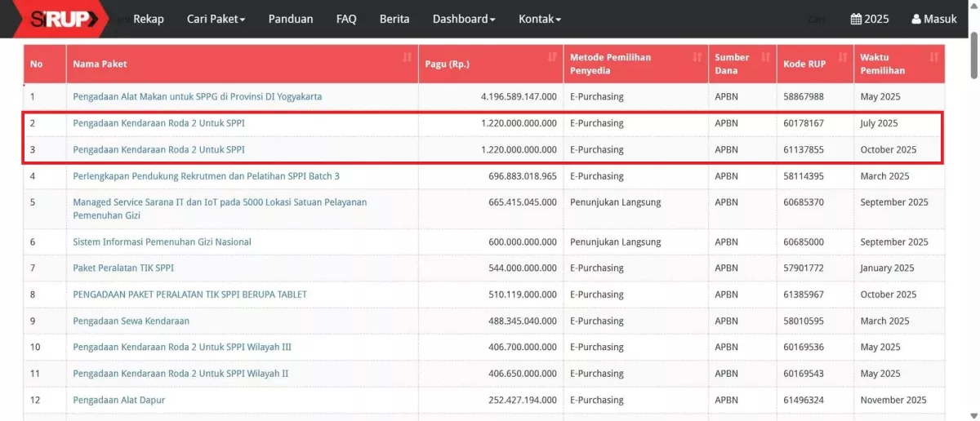
Task: Sort by Kode RUP column header
Action: [x=804, y=64]
